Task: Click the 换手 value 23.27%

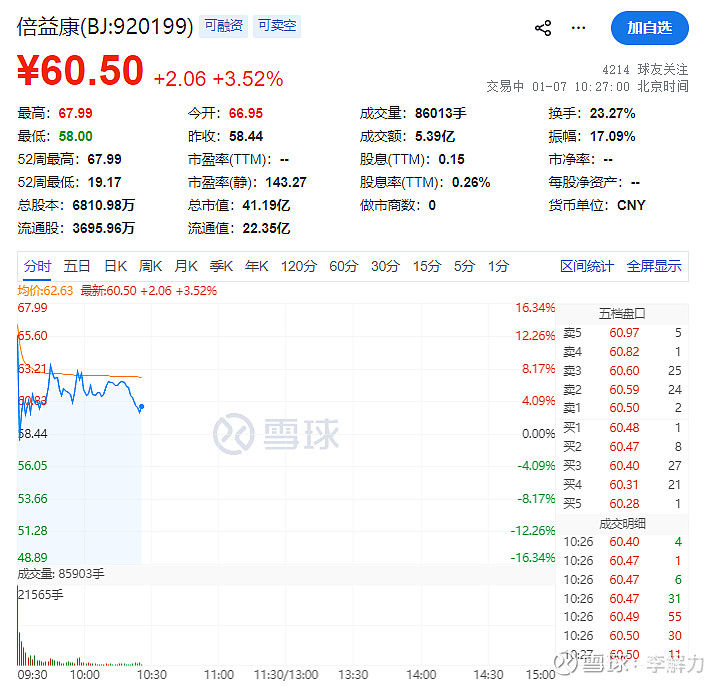Action: pos(613,113)
